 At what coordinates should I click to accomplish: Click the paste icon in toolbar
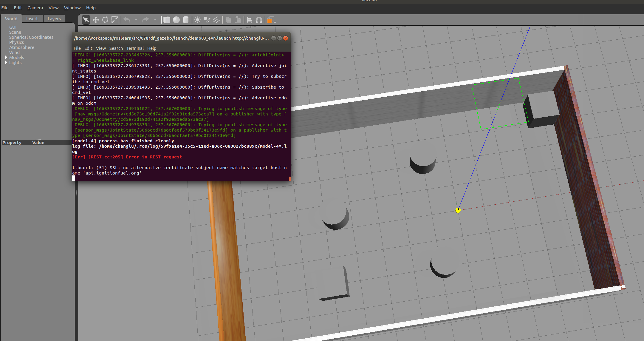pos(238,20)
